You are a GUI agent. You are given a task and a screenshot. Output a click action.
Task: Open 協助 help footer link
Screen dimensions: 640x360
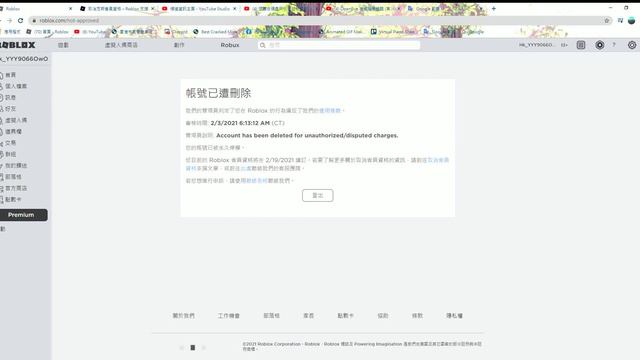point(383,316)
